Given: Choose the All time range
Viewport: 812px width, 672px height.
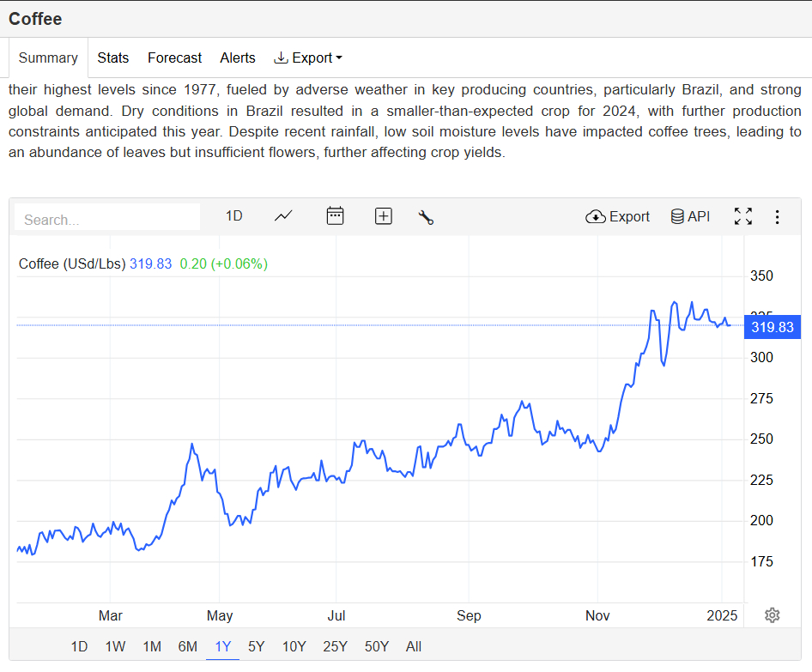Looking at the screenshot, I should pos(414,646).
